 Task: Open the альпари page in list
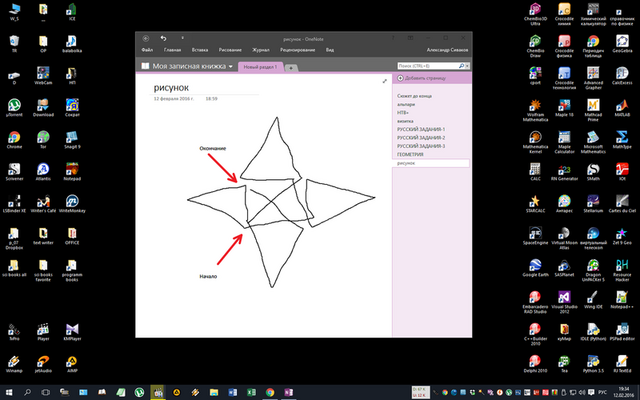(406, 104)
